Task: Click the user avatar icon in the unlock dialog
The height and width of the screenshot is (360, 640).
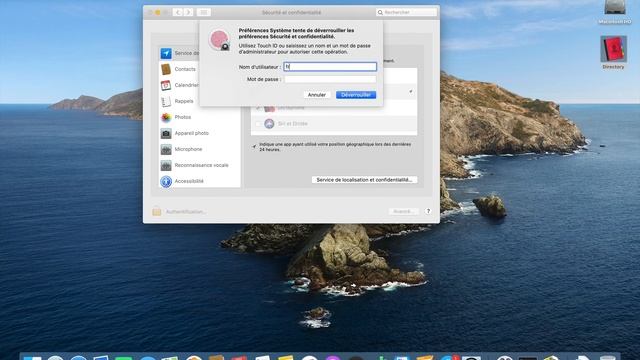Action: coord(220,40)
